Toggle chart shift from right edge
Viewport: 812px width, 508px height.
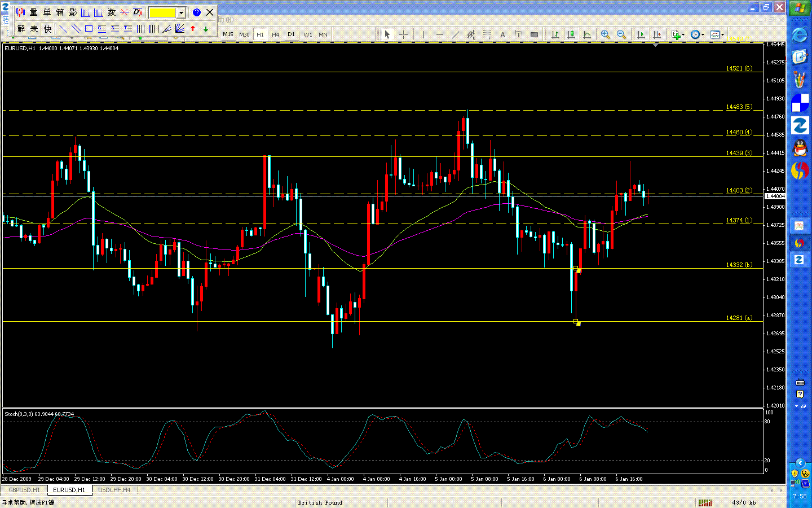coord(656,34)
